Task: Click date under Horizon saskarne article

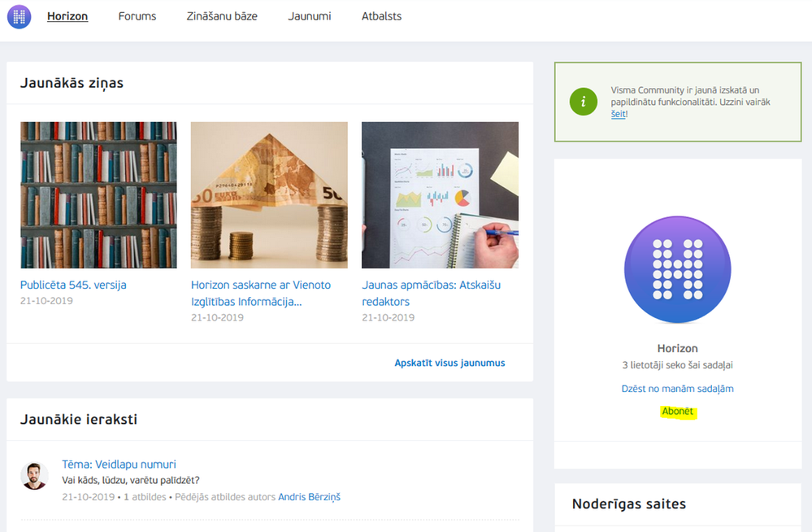Action: point(217,317)
